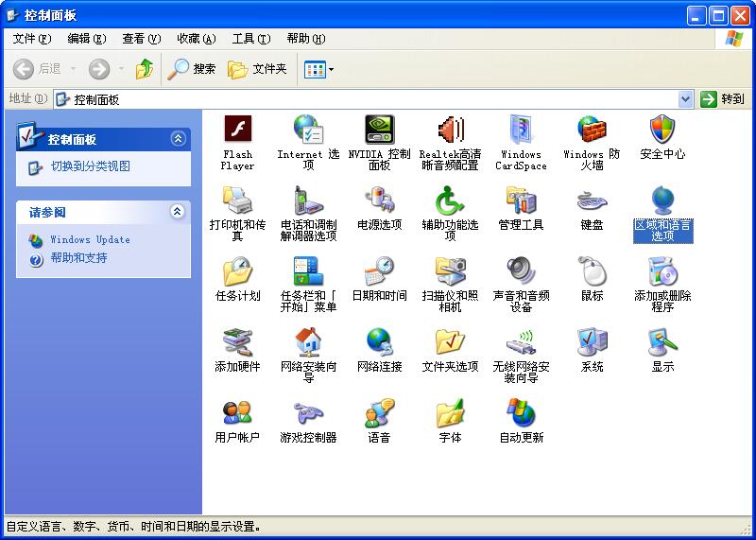Open 添加或删除程序 icon

pos(662,270)
